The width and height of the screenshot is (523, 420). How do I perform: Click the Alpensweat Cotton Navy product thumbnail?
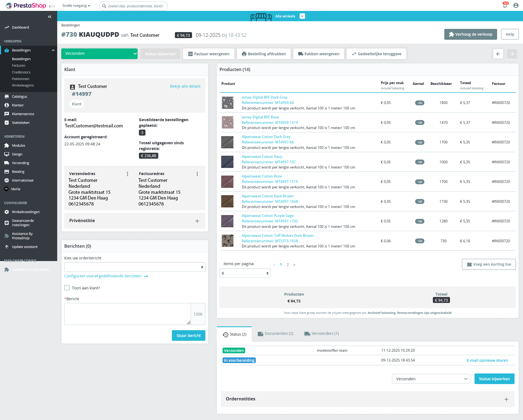[227, 162]
